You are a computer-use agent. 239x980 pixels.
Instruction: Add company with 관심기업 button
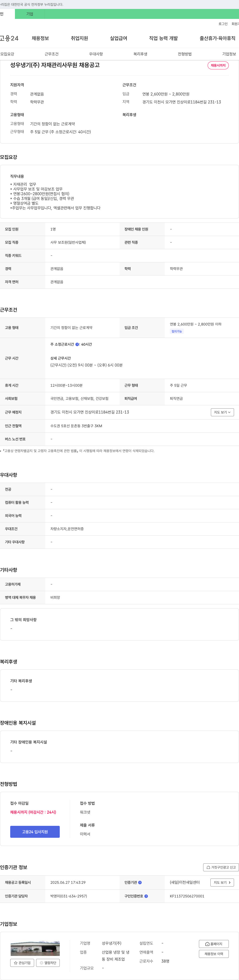click(22, 963)
